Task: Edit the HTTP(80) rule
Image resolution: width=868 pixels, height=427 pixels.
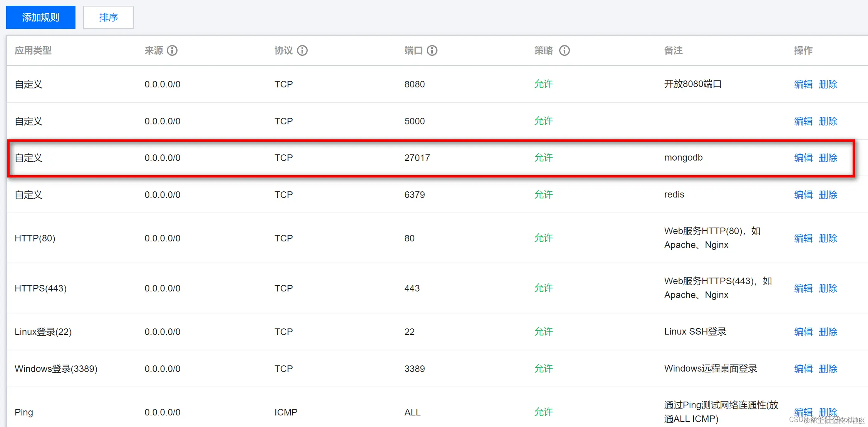Action: click(x=803, y=238)
